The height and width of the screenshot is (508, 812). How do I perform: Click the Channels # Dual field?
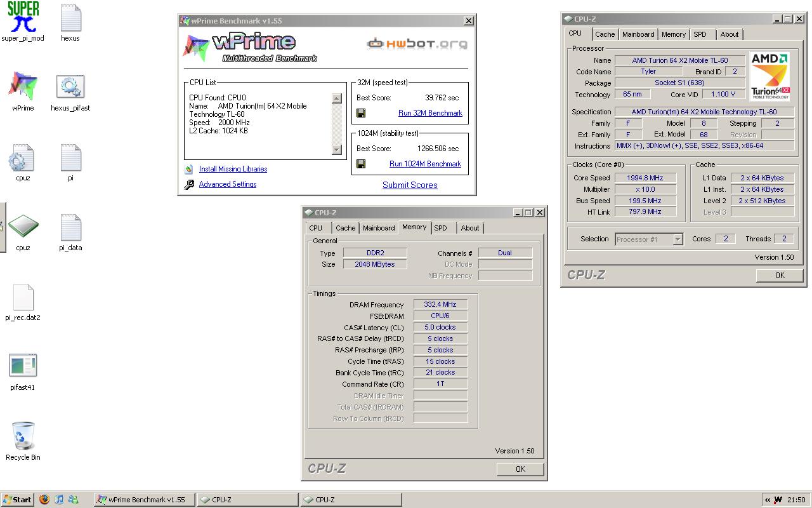pyautogui.click(x=505, y=253)
